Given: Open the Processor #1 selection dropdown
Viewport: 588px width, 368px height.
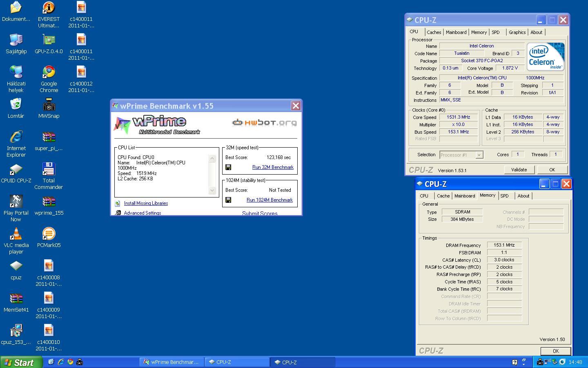Looking at the screenshot, I should pyautogui.click(x=479, y=155).
